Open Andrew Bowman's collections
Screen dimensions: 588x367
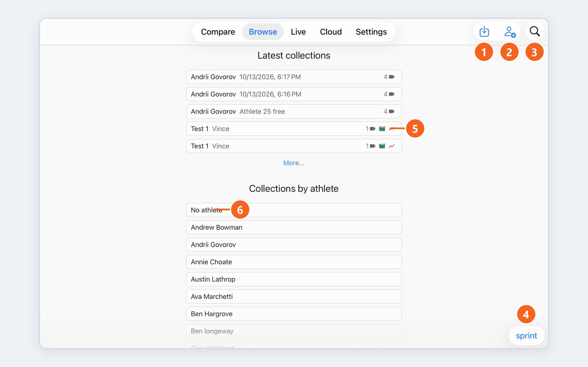294,227
